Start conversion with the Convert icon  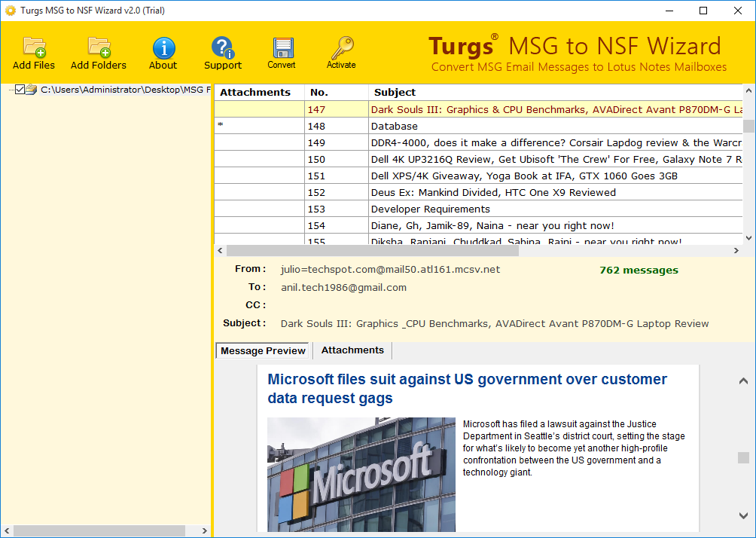282,53
